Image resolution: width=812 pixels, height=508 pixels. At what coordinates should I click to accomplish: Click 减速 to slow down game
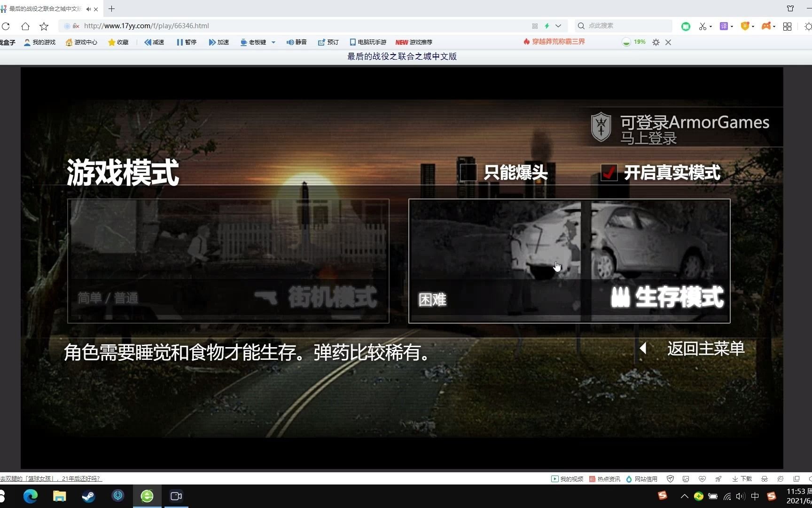[x=154, y=42]
